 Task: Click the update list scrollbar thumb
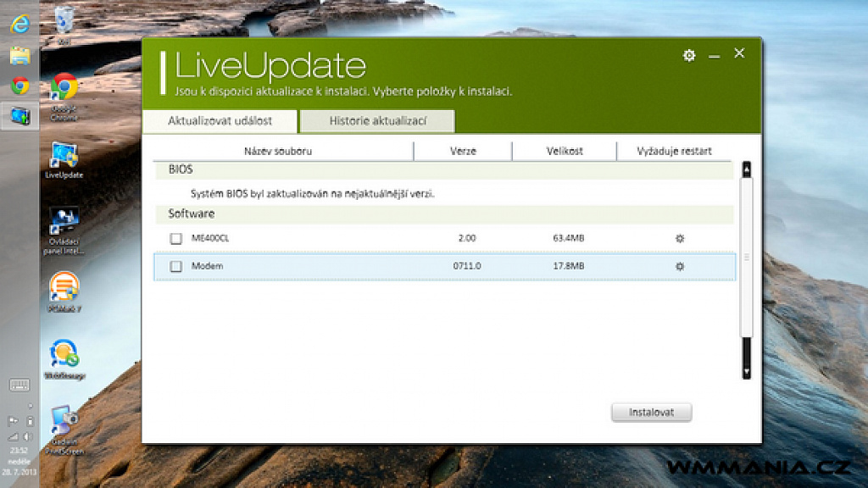click(x=746, y=258)
